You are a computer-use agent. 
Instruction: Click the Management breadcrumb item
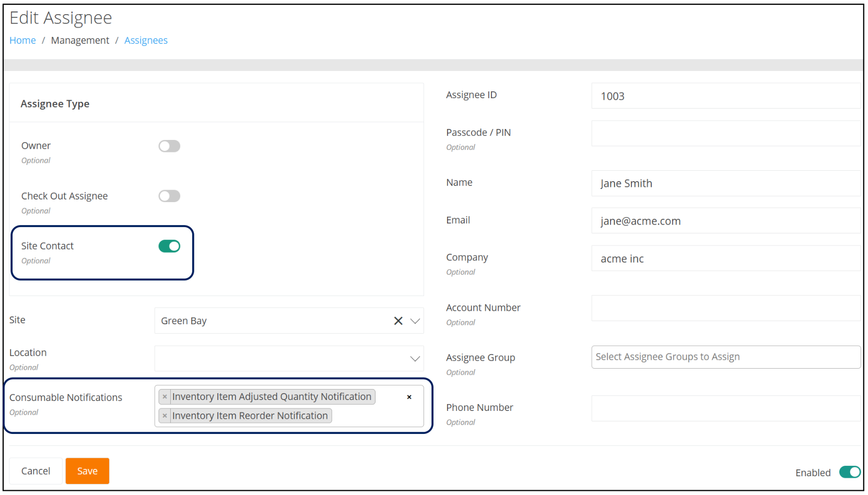pos(80,40)
